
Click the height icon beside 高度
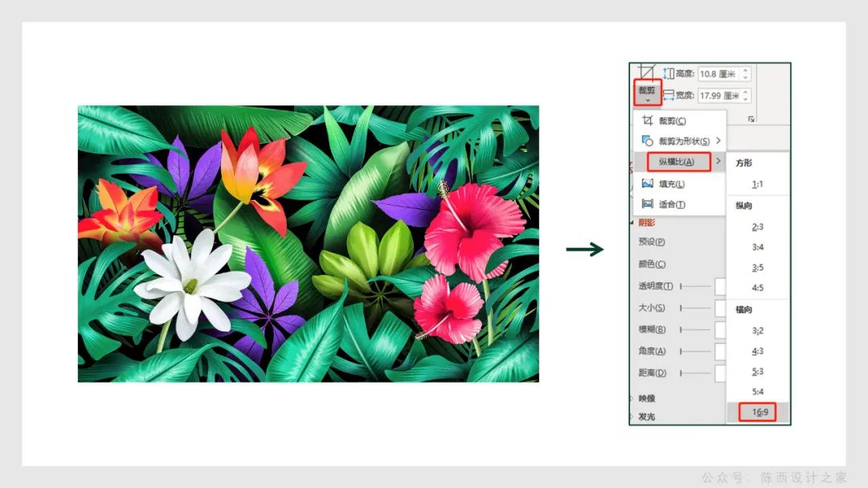(668, 73)
